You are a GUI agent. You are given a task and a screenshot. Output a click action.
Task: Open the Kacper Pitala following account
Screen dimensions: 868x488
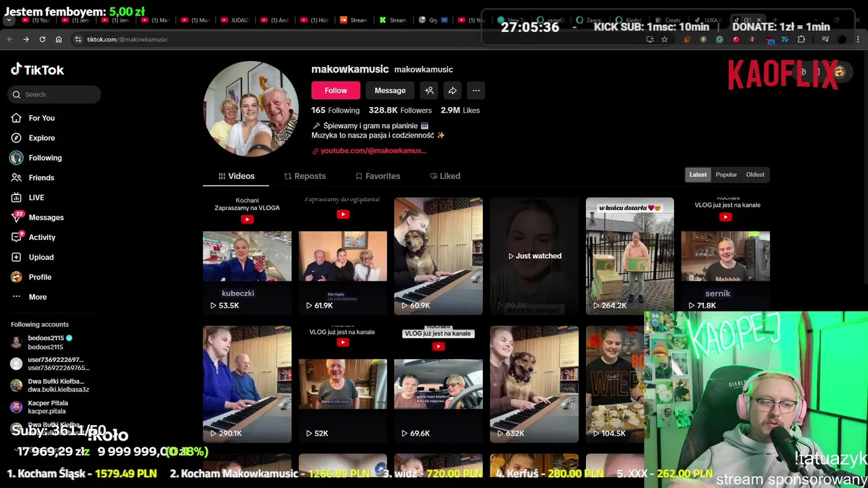coord(41,407)
